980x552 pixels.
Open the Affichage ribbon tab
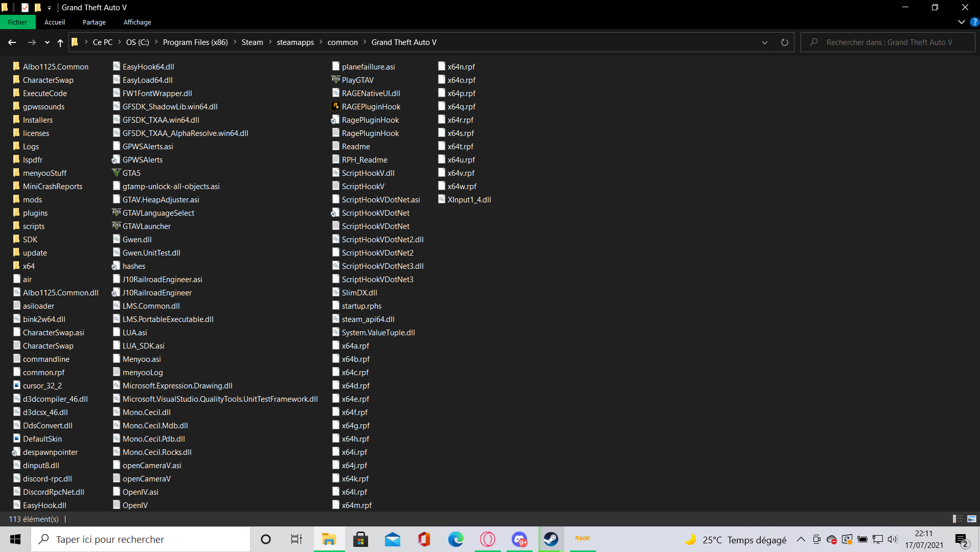point(137,22)
